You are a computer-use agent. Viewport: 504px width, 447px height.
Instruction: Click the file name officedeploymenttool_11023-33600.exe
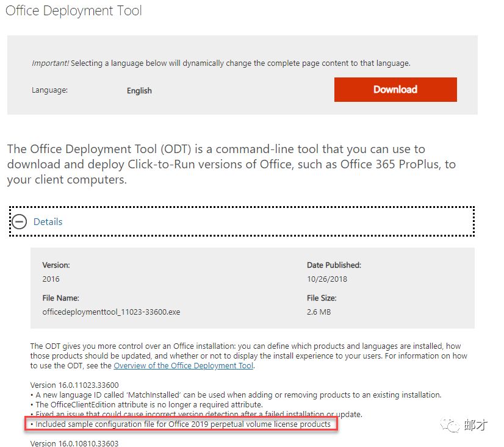click(x=111, y=312)
